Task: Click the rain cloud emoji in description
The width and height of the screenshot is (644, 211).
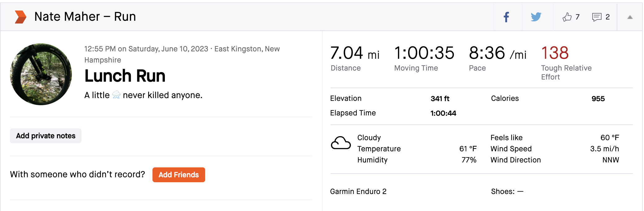Action: point(116,95)
